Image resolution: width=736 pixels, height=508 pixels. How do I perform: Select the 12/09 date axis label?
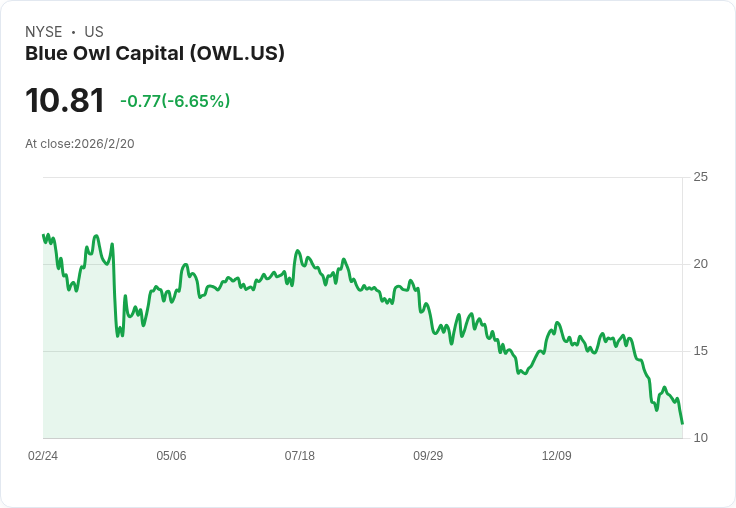pyautogui.click(x=556, y=456)
